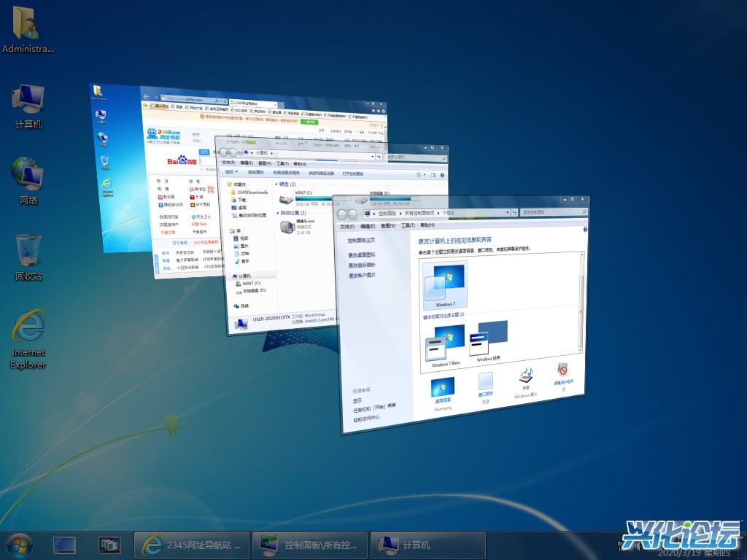747x560 pixels.
Task: Click 映射网络驱动器 toolbar button
Action: (321, 174)
